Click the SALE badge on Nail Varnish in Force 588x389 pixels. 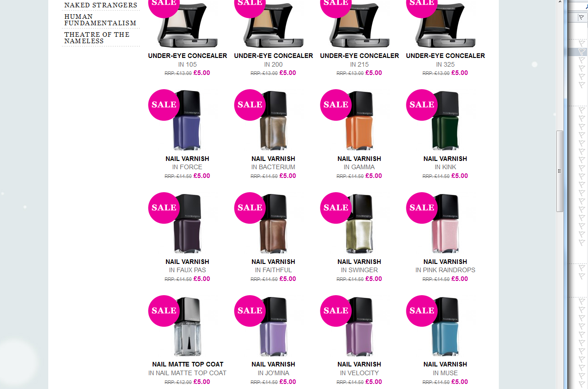(164, 105)
